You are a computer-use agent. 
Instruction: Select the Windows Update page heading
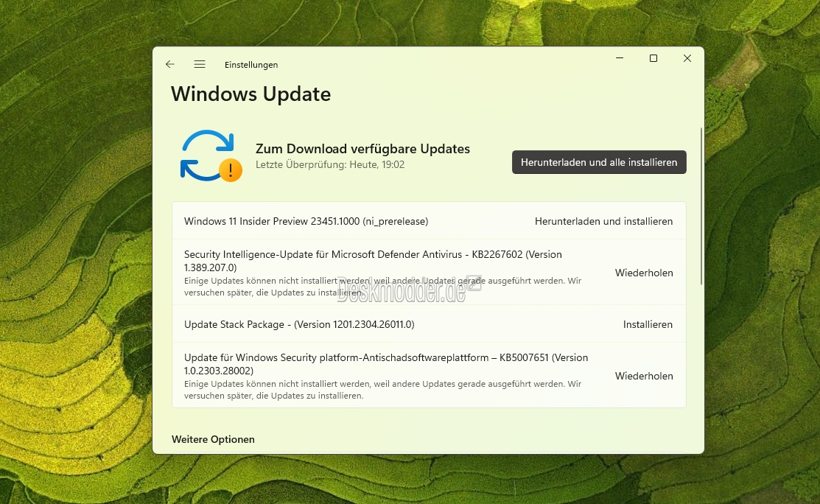(251, 94)
